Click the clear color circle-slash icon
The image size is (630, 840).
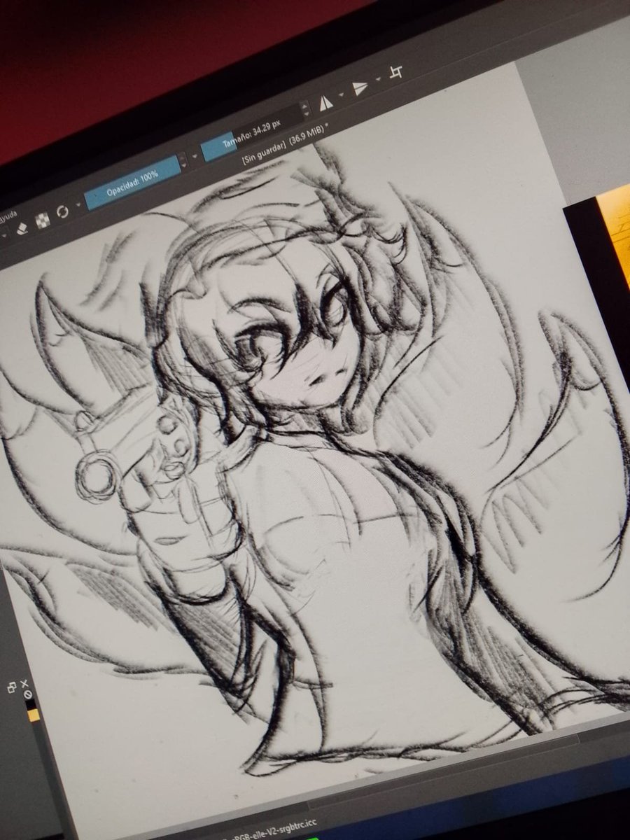(x=27, y=695)
